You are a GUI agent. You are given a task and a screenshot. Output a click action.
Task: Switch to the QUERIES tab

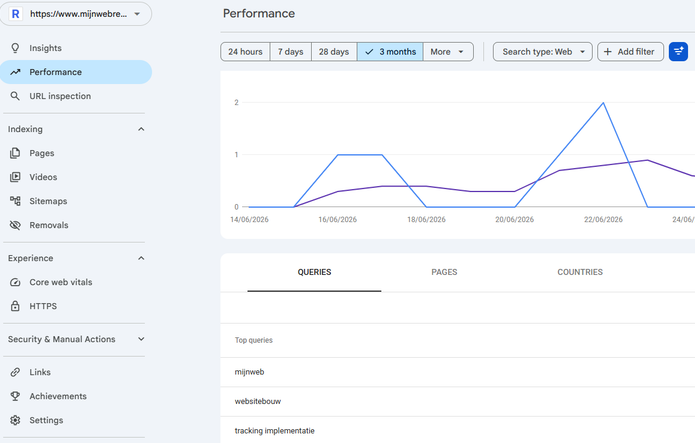(x=314, y=272)
